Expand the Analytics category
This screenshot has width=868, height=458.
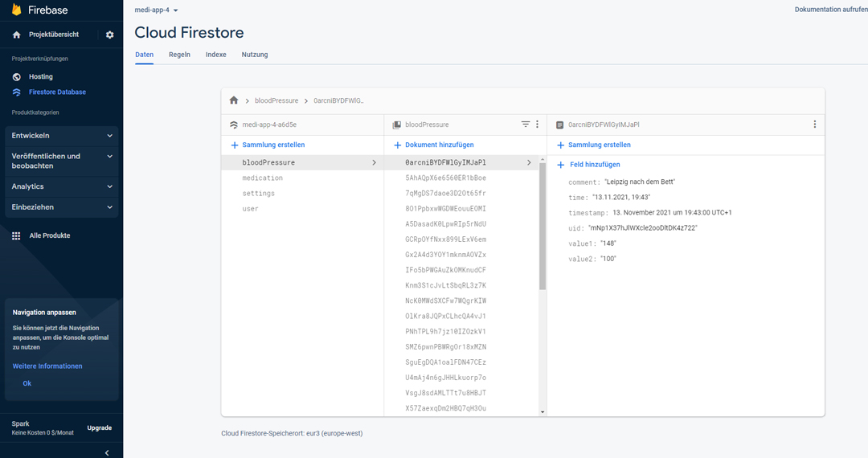click(61, 186)
